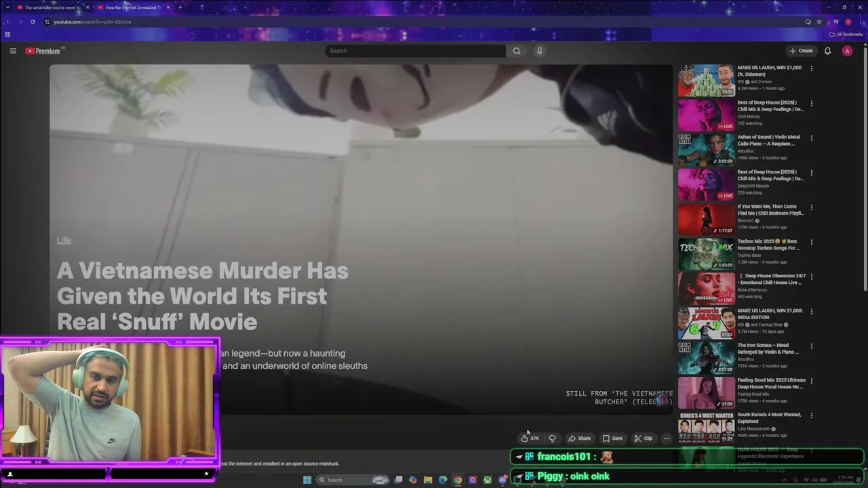Open 'Techno Mix 2025' clown thumbnail
The height and width of the screenshot is (488, 868).
[706, 254]
